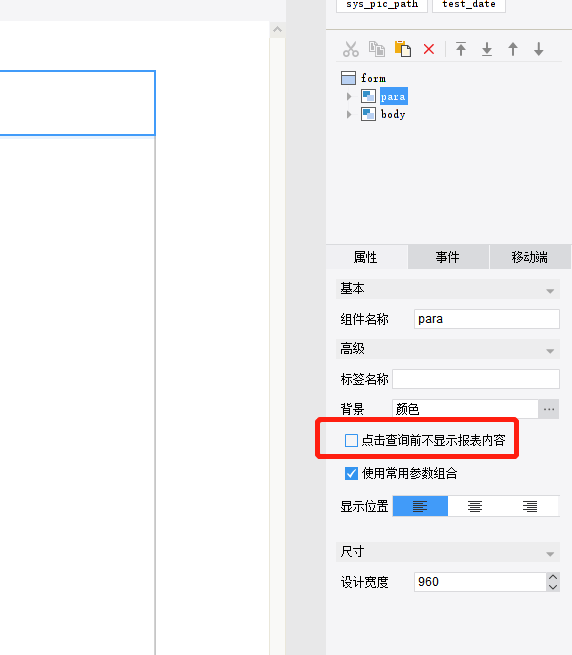Select the blue-outlined para panel on canvas
The height and width of the screenshot is (655, 572).
(x=78, y=103)
